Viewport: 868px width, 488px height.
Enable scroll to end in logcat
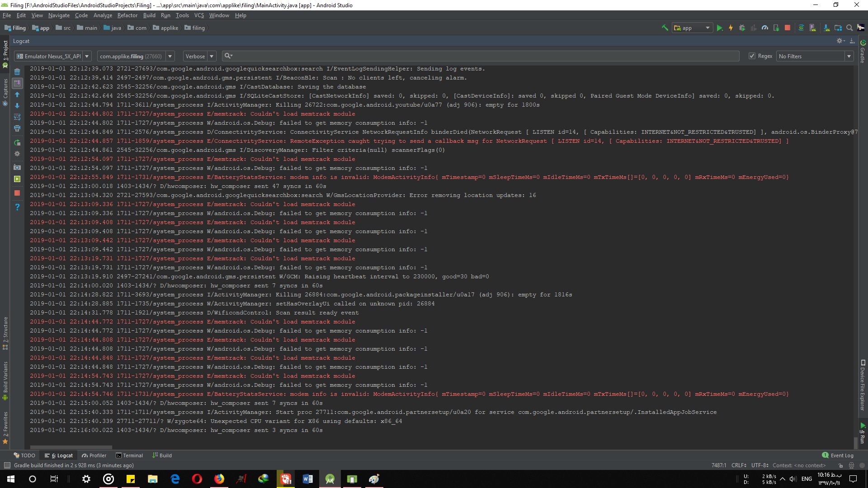point(18,83)
